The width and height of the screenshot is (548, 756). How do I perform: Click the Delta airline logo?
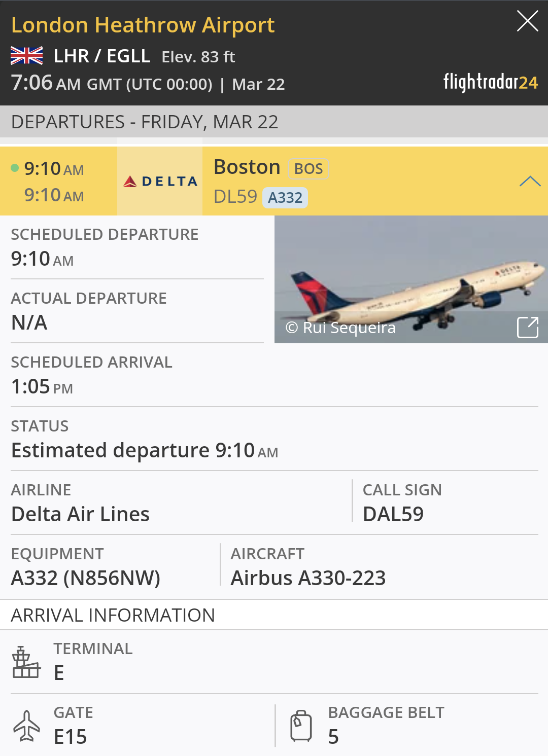160,182
